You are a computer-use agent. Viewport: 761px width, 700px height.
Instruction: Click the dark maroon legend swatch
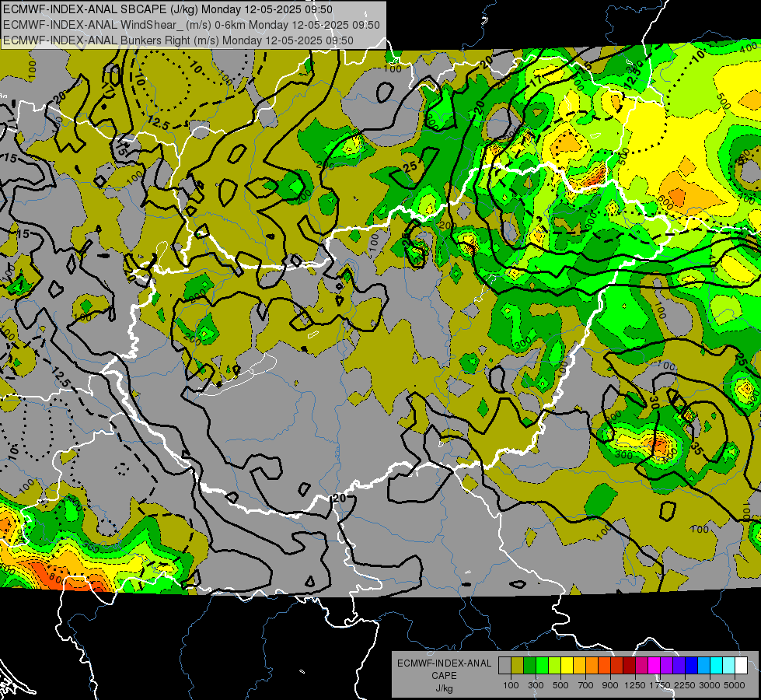630,665
